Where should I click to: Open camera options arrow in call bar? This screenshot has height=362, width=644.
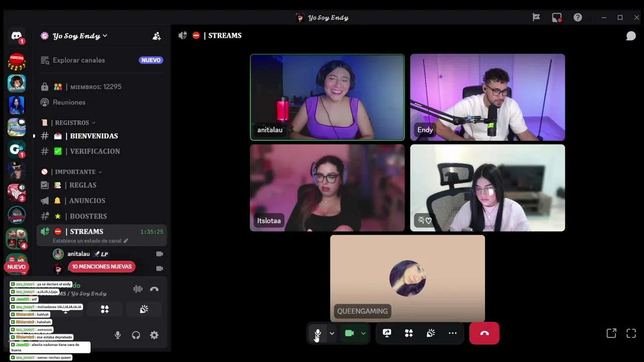(363, 333)
